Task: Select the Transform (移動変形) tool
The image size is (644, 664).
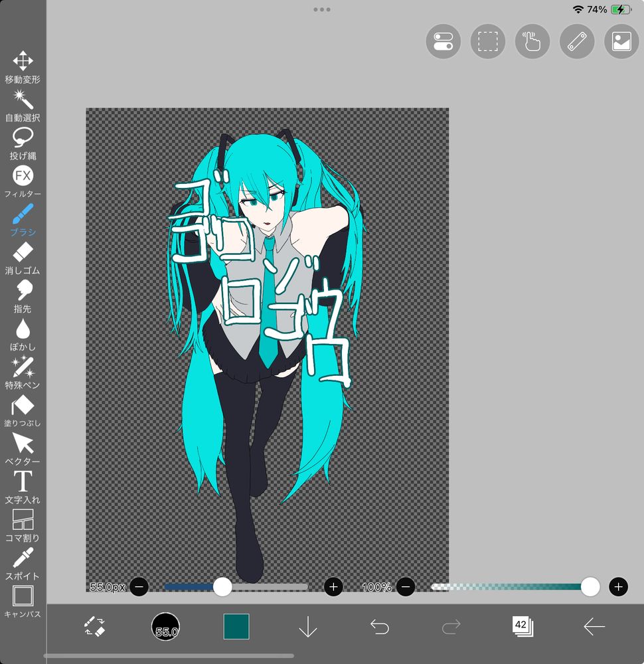Action: (23, 67)
